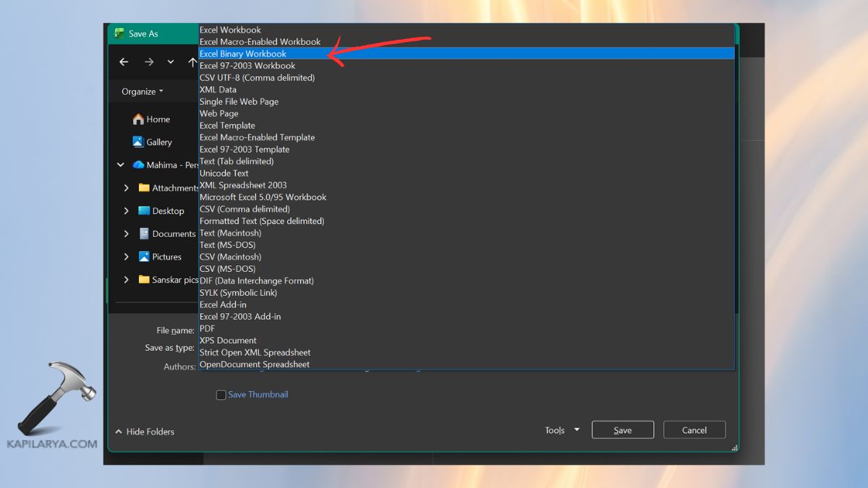Viewport: 868px width, 488px height.
Task: Click the Save button
Action: [x=622, y=430]
